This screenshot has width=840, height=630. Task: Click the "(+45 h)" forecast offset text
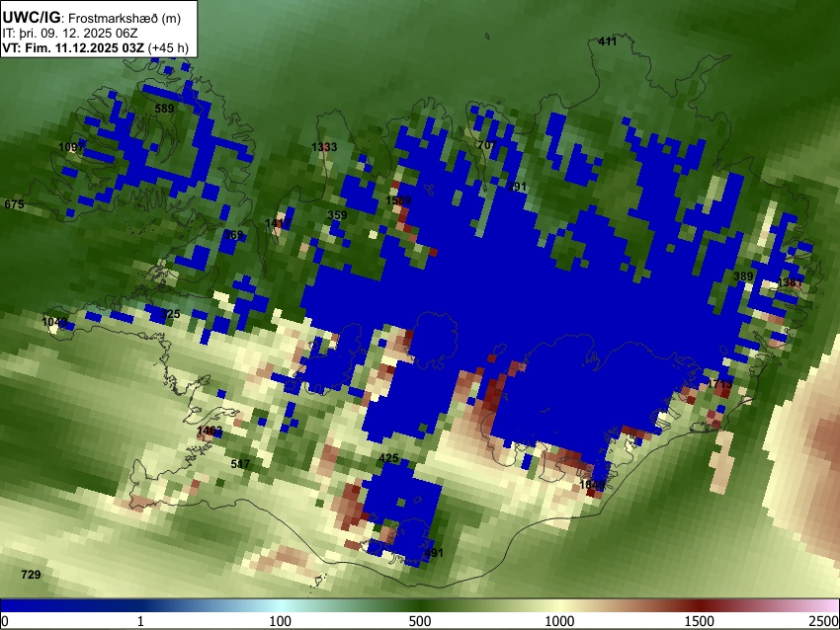[x=168, y=47]
